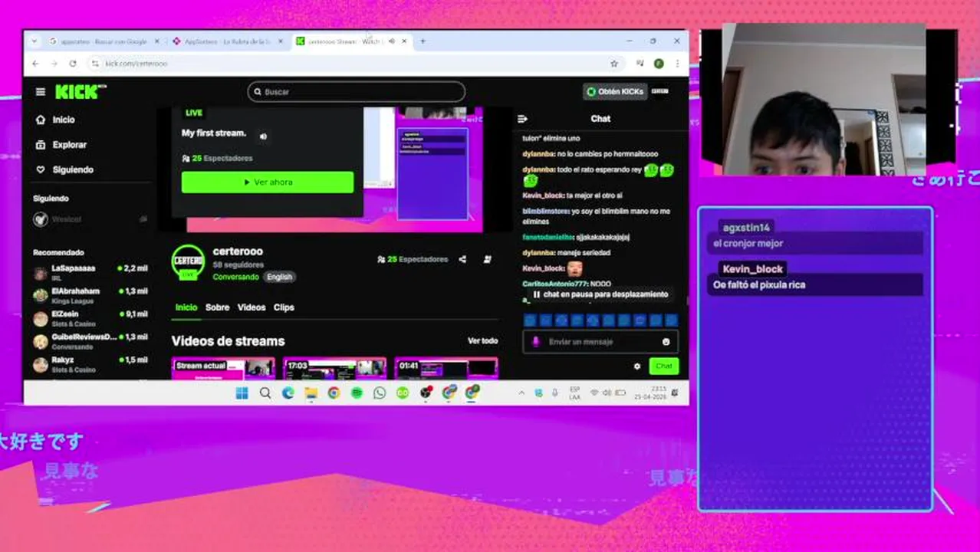Open the Windows Start menu

[242, 393]
